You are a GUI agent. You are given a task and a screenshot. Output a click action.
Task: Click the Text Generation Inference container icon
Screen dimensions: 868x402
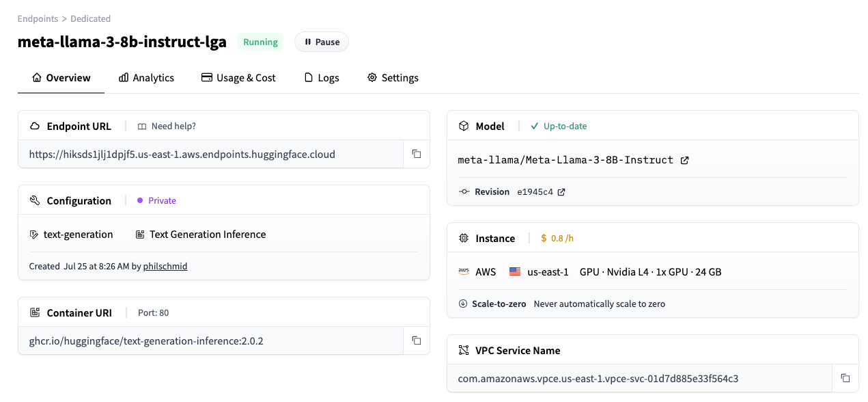coord(140,234)
